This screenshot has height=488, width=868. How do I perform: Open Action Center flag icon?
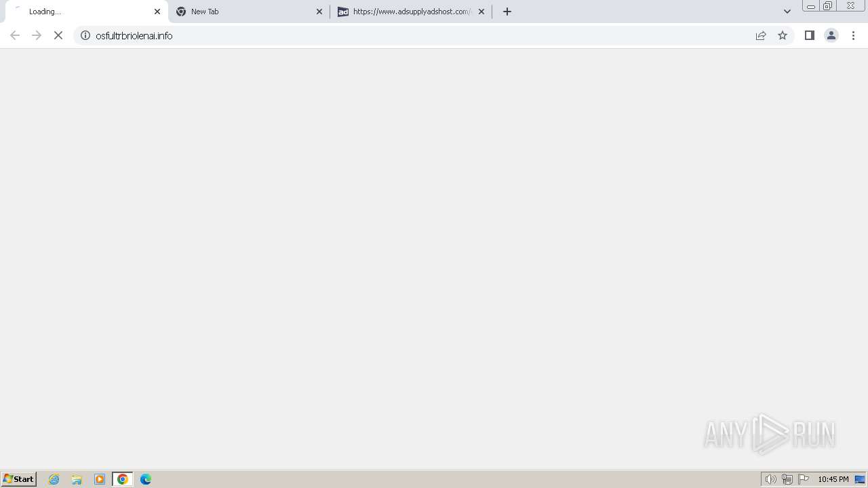click(x=804, y=479)
